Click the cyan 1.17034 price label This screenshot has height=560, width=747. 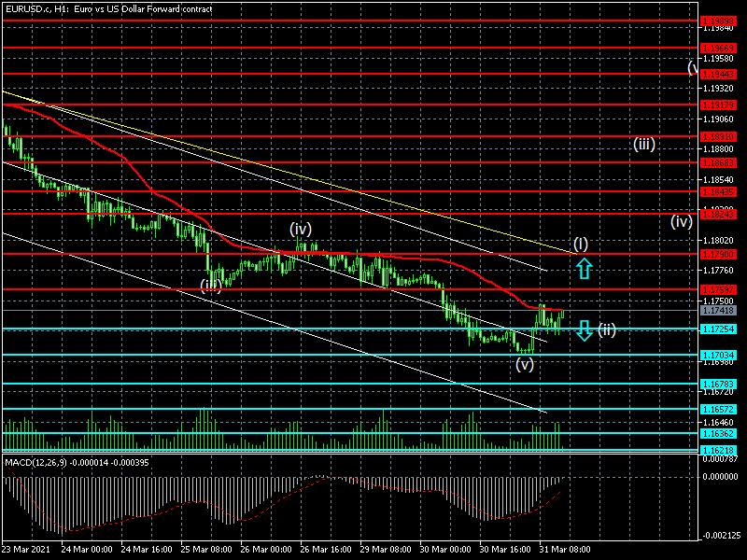point(717,355)
